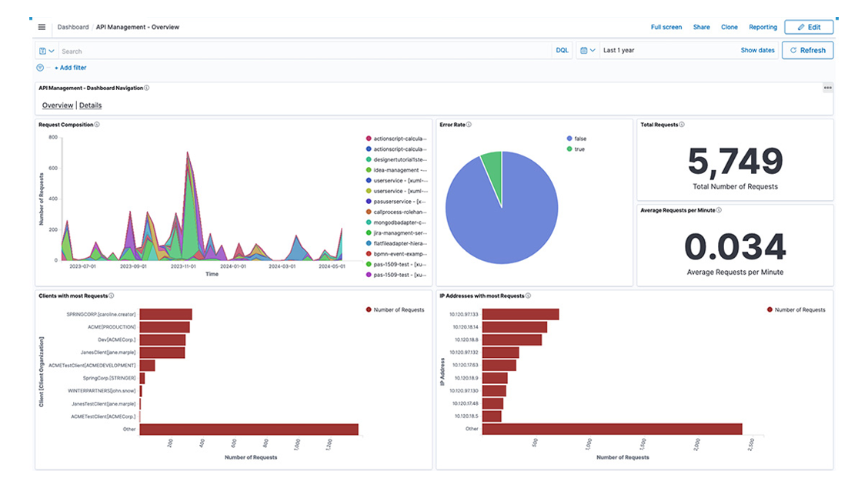The width and height of the screenshot is (868, 488).
Task: Open the date quick select calendar dropdown
Action: coord(588,49)
